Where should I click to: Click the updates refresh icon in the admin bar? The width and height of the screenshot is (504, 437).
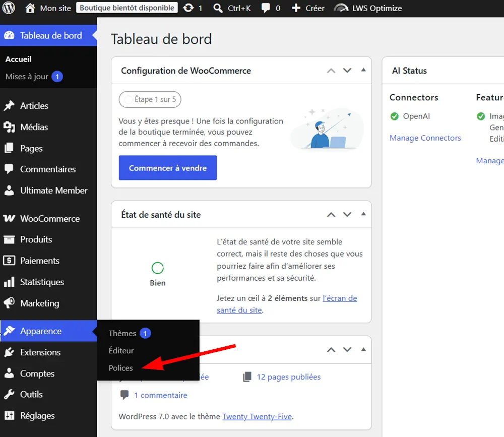pos(188,8)
